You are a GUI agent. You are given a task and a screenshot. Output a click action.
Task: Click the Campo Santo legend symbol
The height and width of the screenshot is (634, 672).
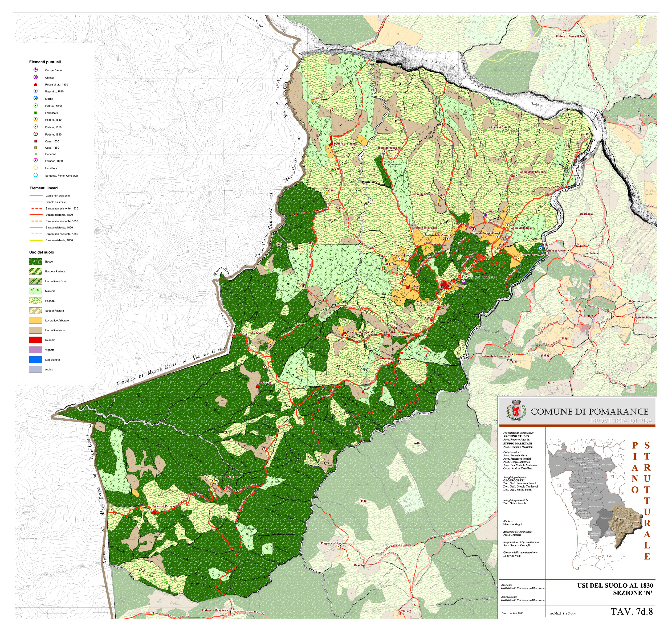tap(35, 70)
